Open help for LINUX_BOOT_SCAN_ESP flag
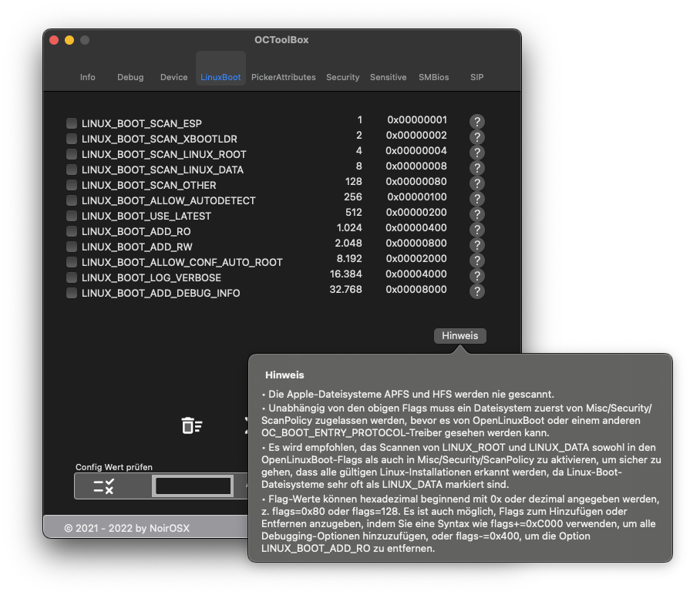The image size is (700, 595). tap(476, 122)
